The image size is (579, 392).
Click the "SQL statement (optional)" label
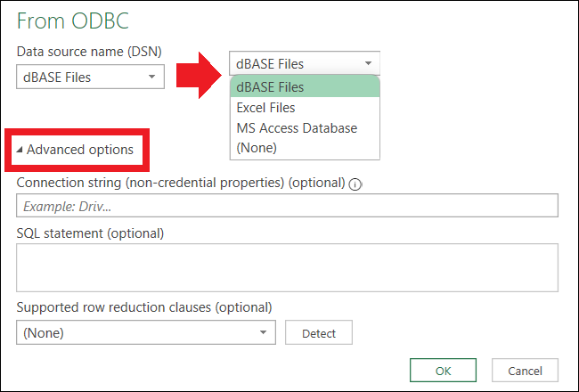90,233
